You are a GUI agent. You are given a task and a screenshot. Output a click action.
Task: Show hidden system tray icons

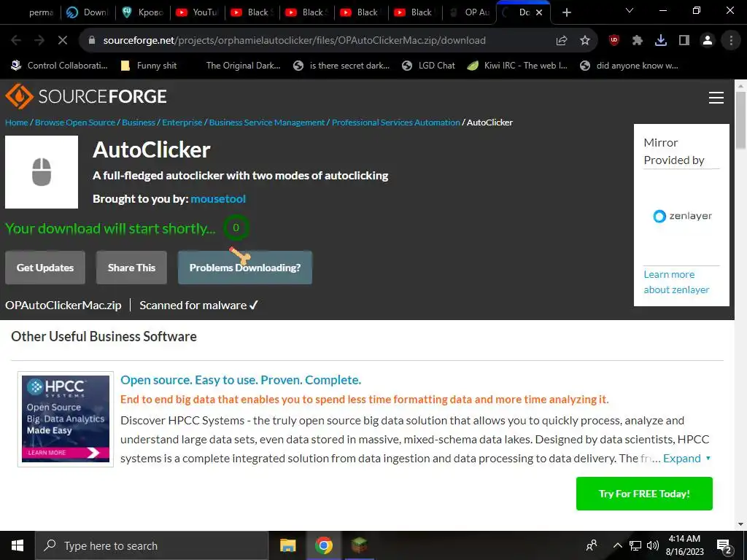[617, 545]
